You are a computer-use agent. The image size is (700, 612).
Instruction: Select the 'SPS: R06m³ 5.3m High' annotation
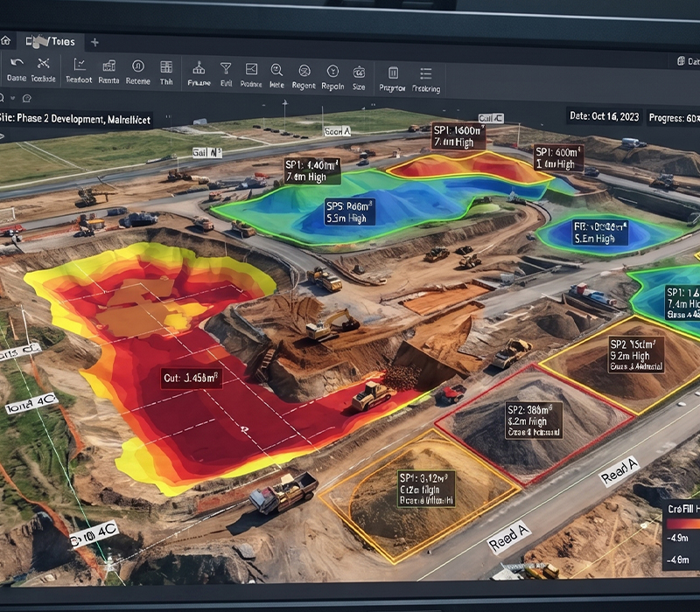click(349, 212)
